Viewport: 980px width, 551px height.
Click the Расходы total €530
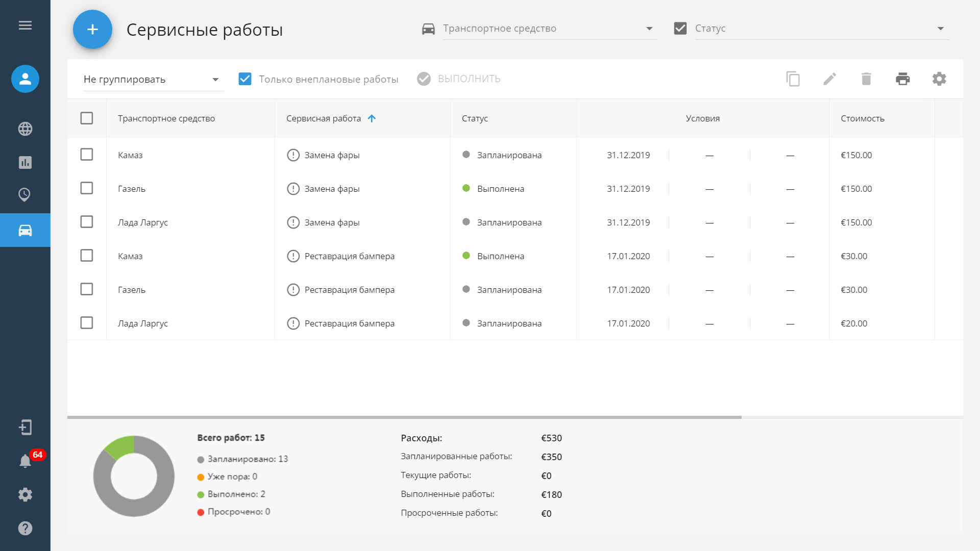pyautogui.click(x=551, y=438)
